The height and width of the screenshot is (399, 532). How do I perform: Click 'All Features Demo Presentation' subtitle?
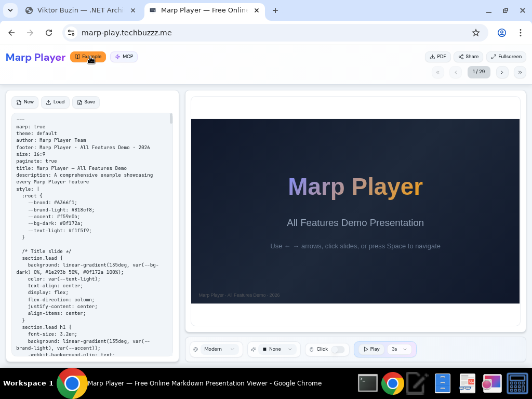click(355, 223)
